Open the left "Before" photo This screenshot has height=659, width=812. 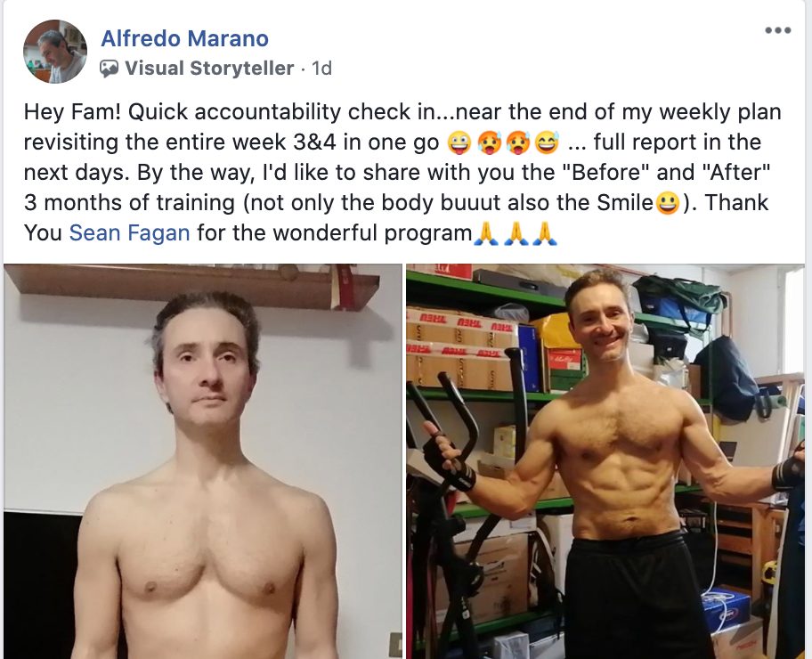coord(203,461)
